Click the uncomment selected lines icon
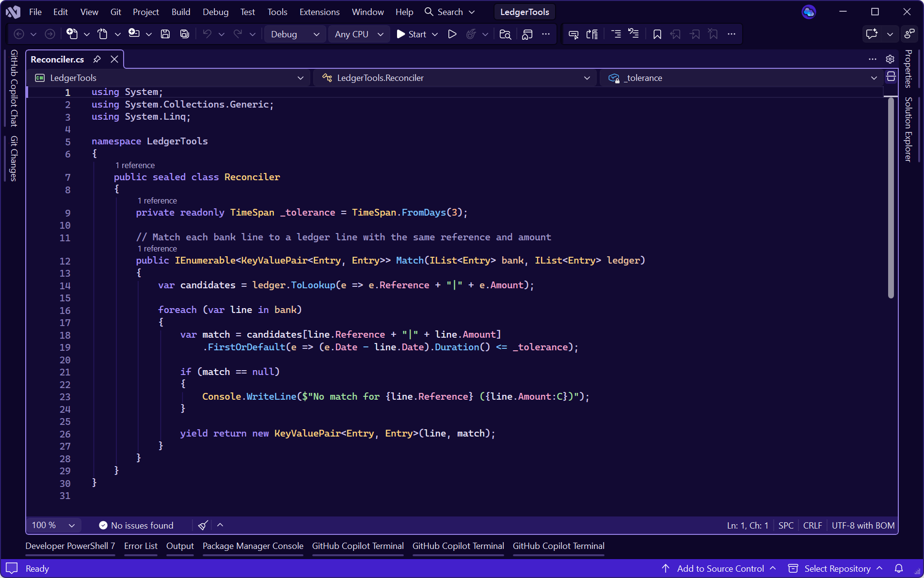The width and height of the screenshot is (924, 578). (634, 34)
